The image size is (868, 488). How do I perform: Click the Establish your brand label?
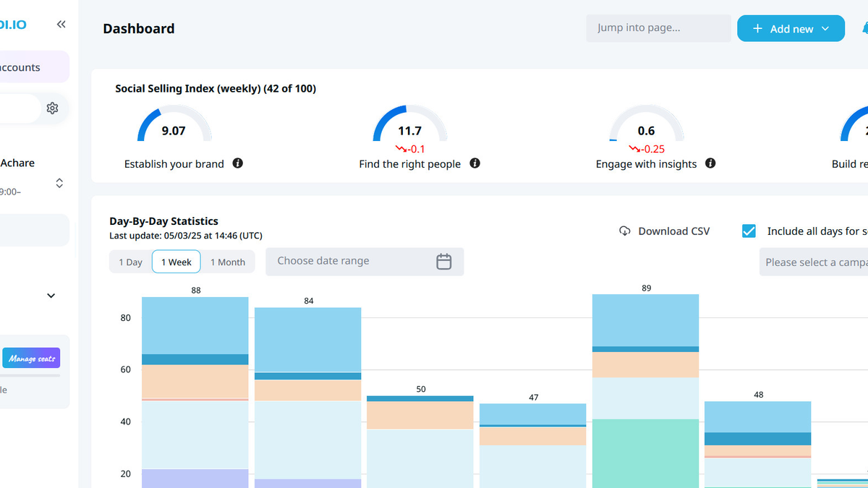(x=174, y=164)
